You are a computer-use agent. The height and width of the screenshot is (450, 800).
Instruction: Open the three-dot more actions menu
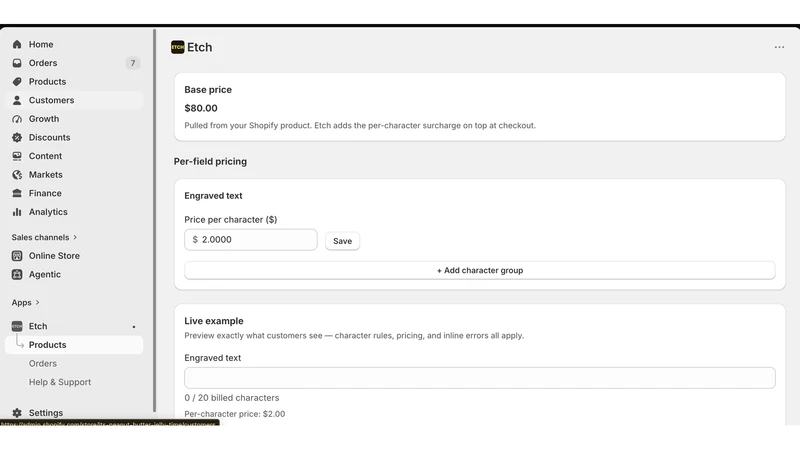(x=779, y=47)
